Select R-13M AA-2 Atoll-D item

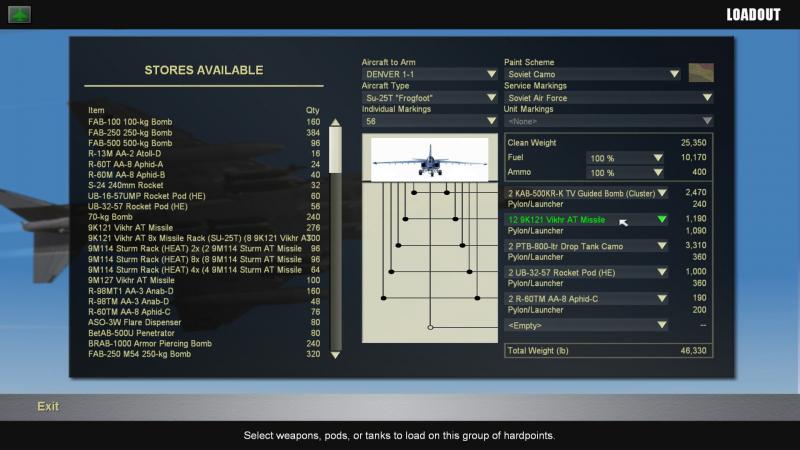coord(204,154)
